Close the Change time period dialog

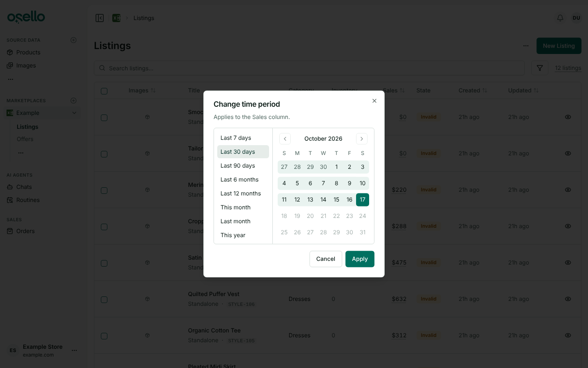pyautogui.click(x=374, y=101)
